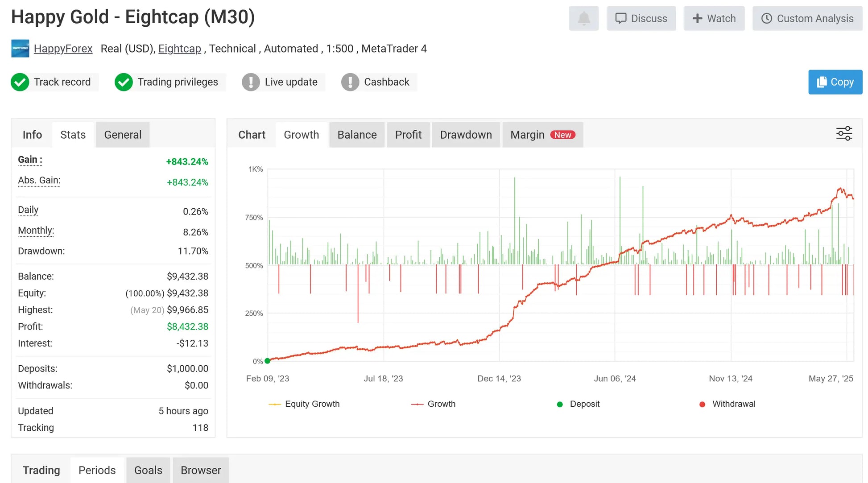
Task: Open the Margin chart tab
Action: [542, 135]
